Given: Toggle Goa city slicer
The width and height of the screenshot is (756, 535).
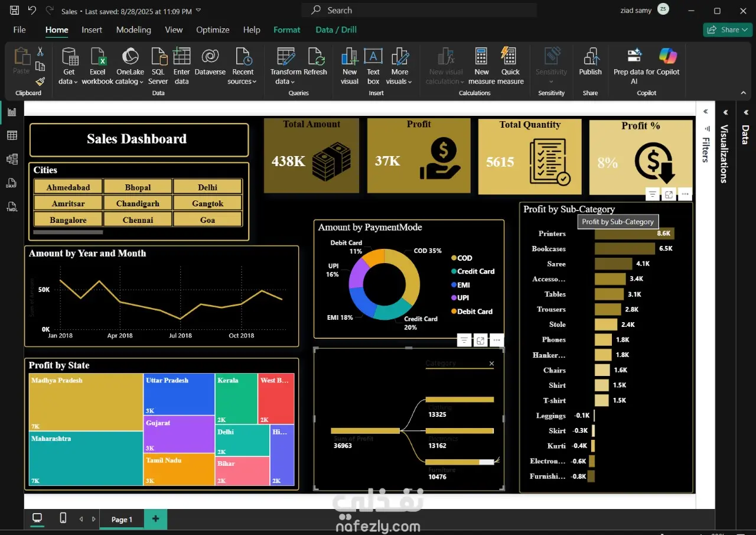Looking at the screenshot, I should (207, 219).
